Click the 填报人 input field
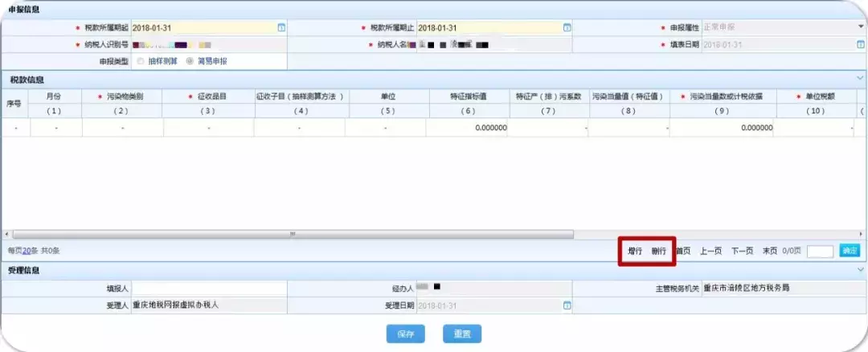This screenshot has height=352, width=868. (209, 288)
